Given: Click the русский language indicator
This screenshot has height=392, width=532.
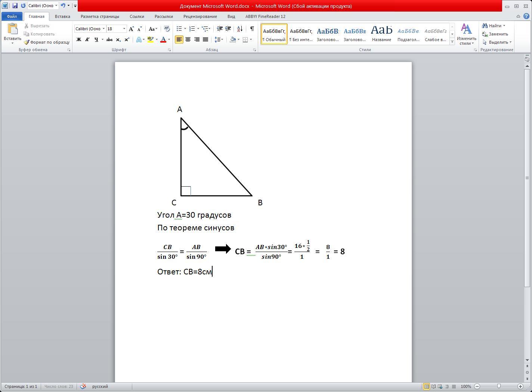Looking at the screenshot, I should [100, 386].
